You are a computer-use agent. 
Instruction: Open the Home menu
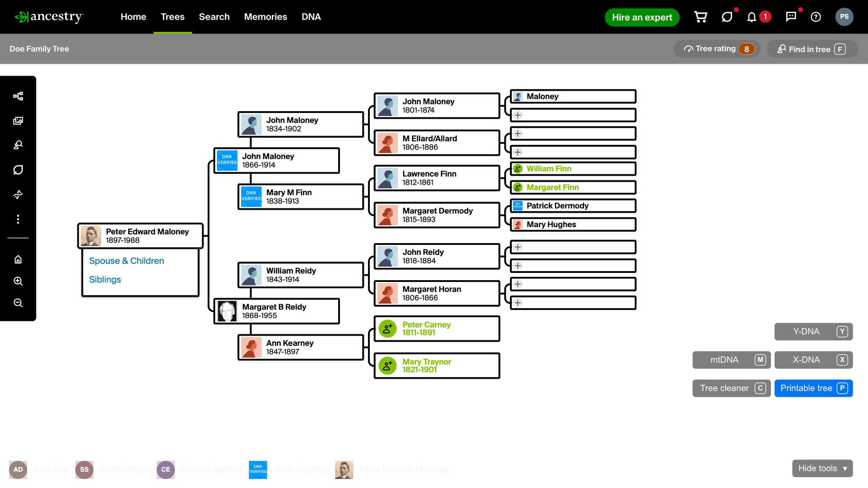[x=133, y=17]
